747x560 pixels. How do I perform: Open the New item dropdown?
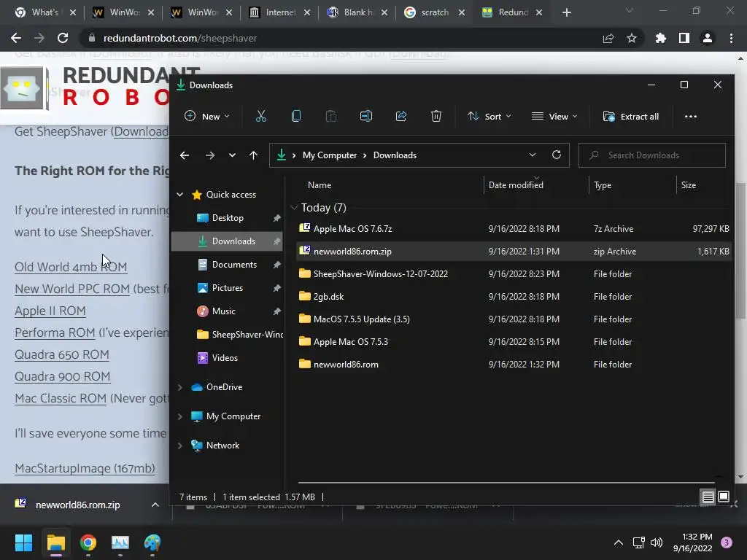pyautogui.click(x=207, y=116)
